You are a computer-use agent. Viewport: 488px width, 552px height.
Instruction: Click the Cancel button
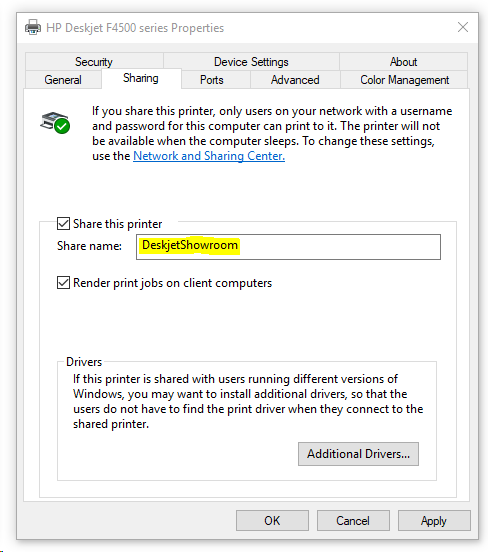(353, 520)
